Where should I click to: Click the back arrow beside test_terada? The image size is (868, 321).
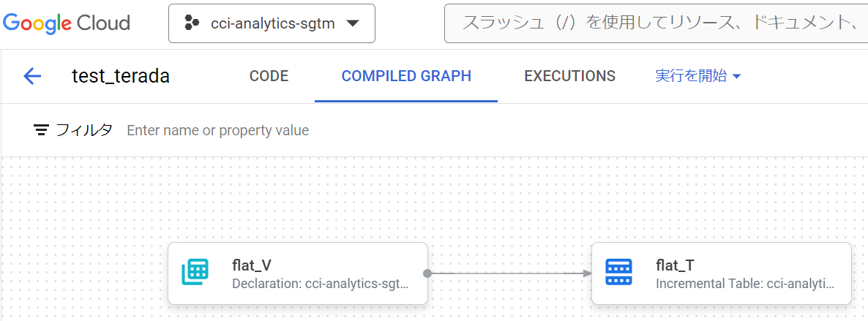(x=33, y=76)
